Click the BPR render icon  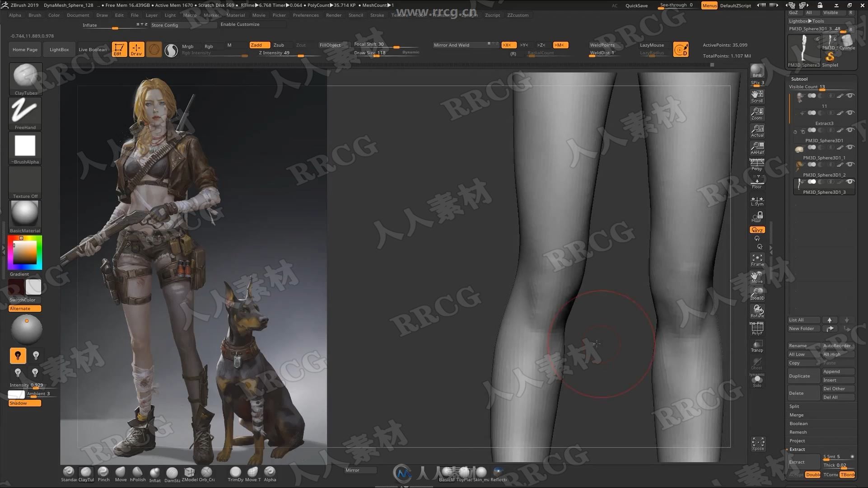[x=757, y=72]
